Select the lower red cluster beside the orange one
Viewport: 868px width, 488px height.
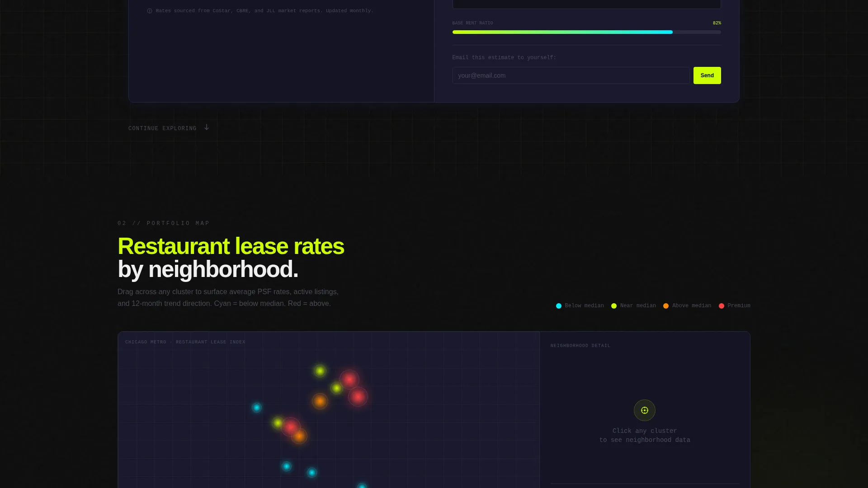pos(291,427)
